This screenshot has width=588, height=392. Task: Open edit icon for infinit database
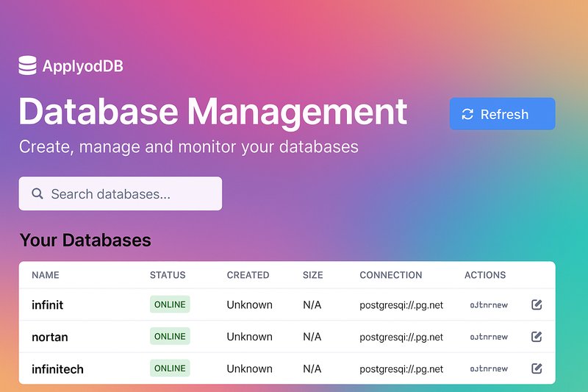coord(537,304)
